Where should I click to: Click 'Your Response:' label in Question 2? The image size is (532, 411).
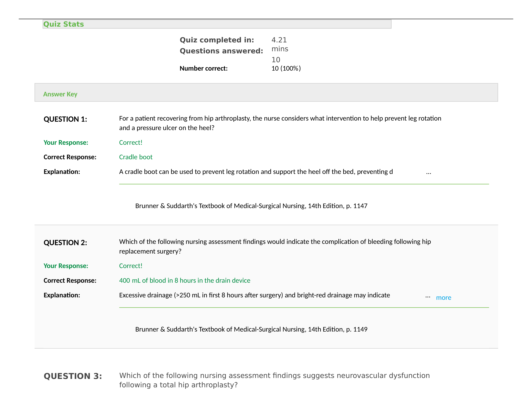point(66,266)
